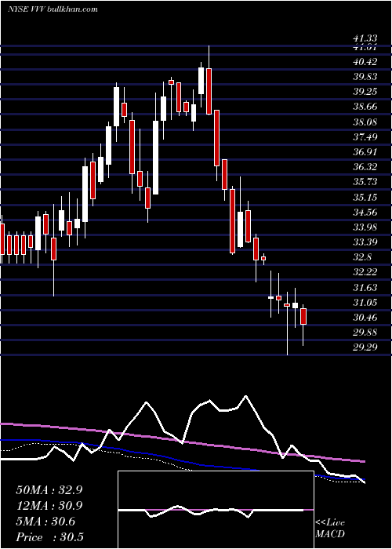
Task: Click the Price : 30.5 readout
Action: click(x=49, y=537)
